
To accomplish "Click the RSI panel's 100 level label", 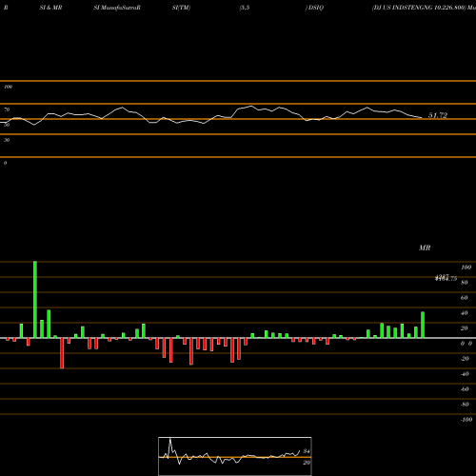I will pyautogui.click(x=8, y=87).
